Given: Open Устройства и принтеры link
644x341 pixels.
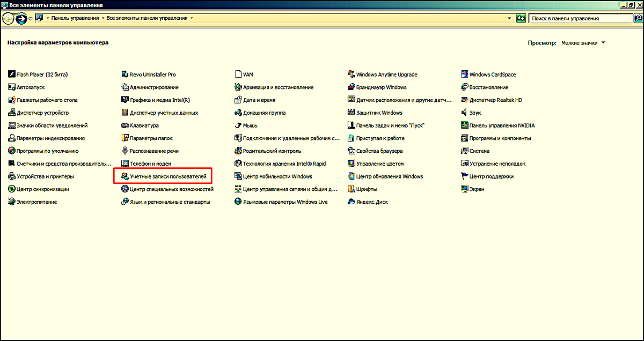Looking at the screenshot, I should click(x=45, y=176).
